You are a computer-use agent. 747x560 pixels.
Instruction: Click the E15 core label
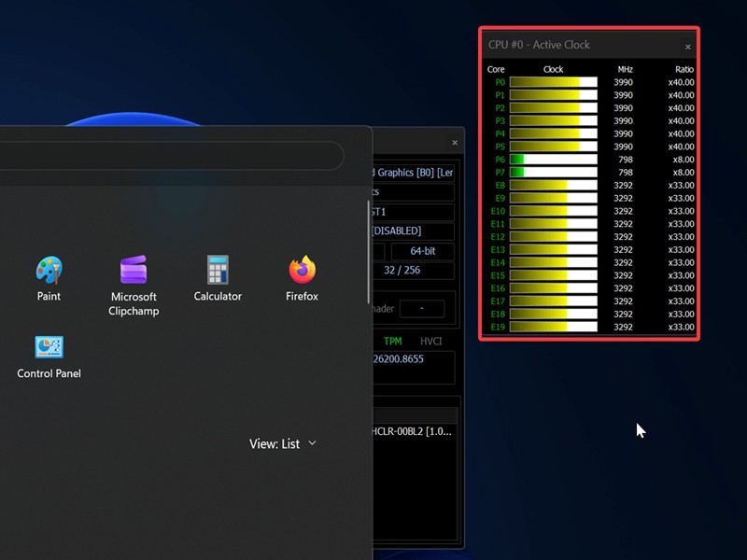pos(498,275)
